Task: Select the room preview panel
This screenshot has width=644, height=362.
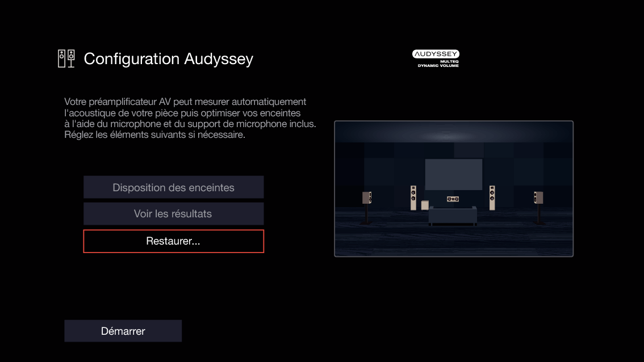Action: click(x=453, y=189)
